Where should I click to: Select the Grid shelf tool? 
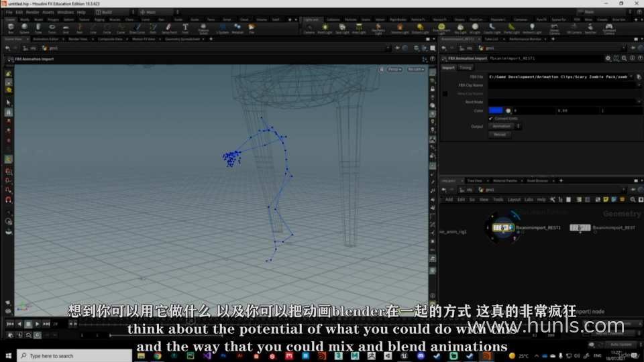click(66, 28)
